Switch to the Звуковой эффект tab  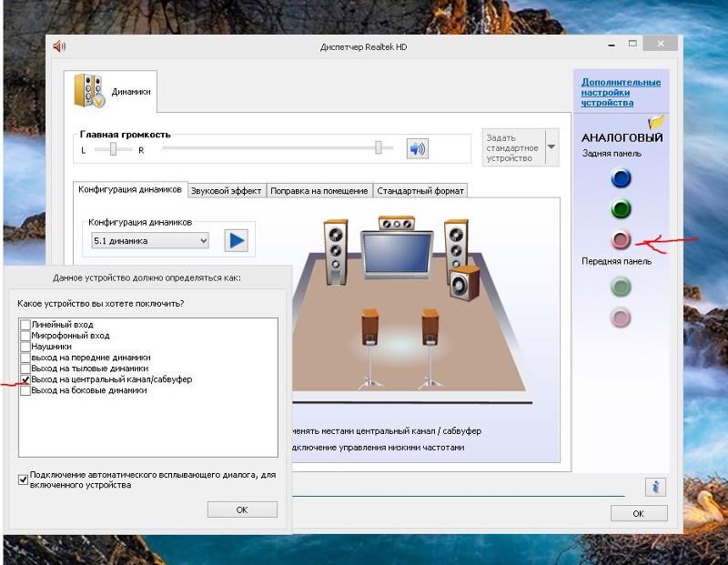pos(226,191)
